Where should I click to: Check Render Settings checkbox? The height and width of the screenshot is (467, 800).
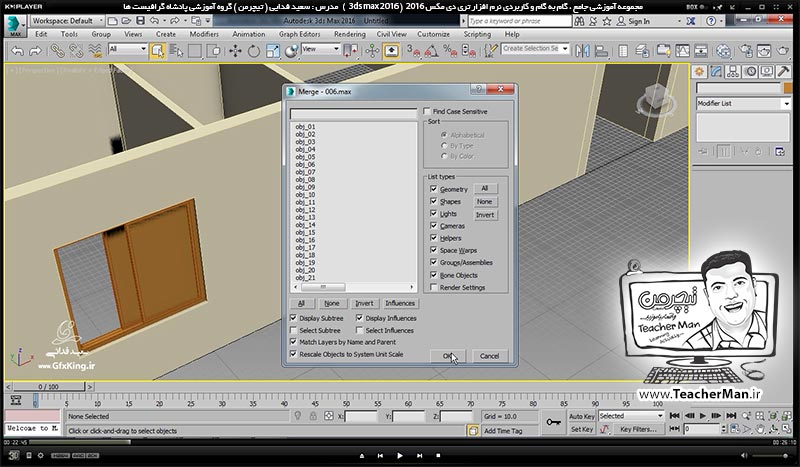tap(434, 287)
